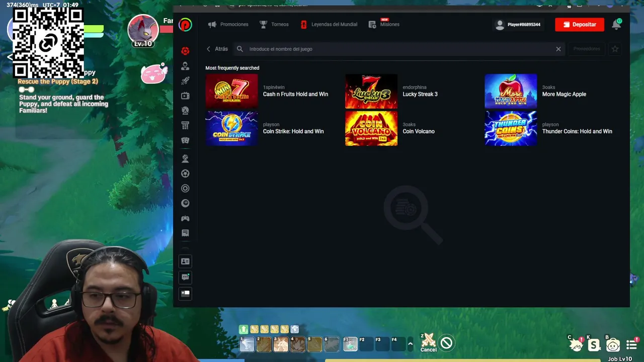644x362 pixels.
Task: Go back with the Atrás button
Action: [217, 49]
